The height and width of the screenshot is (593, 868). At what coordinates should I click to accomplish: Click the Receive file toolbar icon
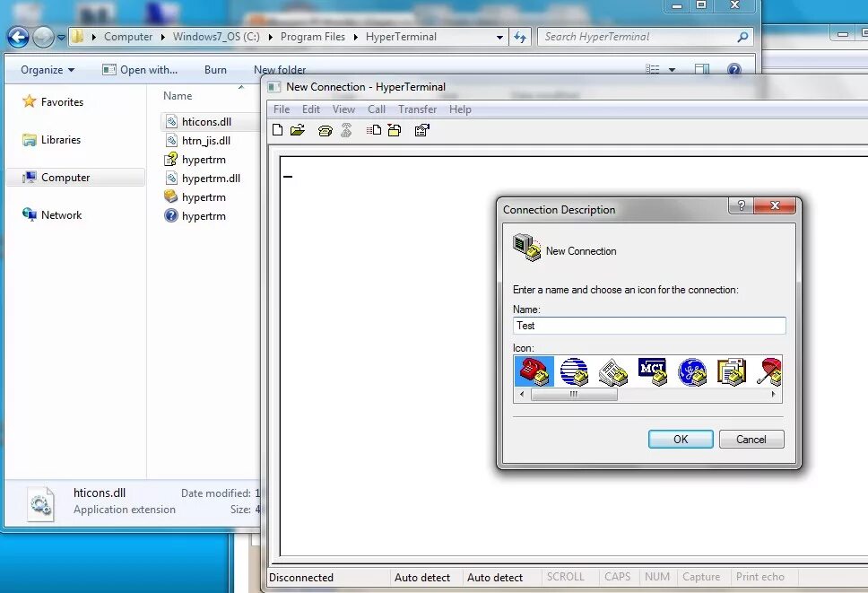pos(395,130)
